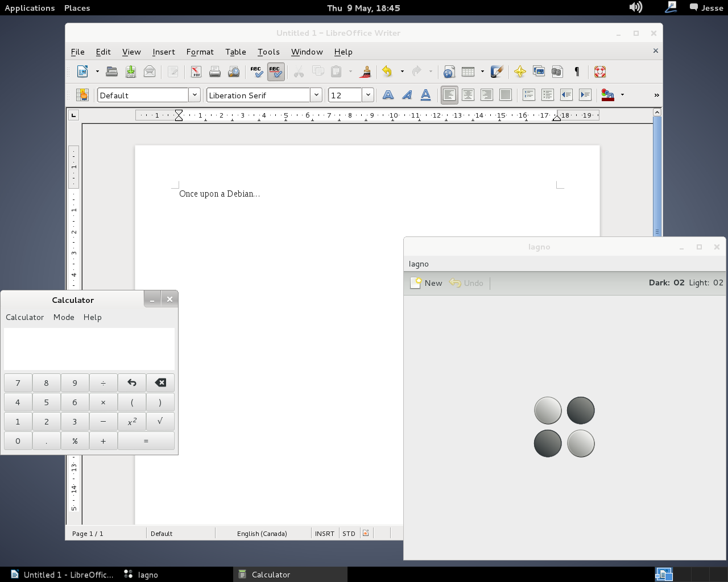Click the Gallery icon in Writer toolbar
The width and height of the screenshot is (728, 582).
tap(539, 72)
